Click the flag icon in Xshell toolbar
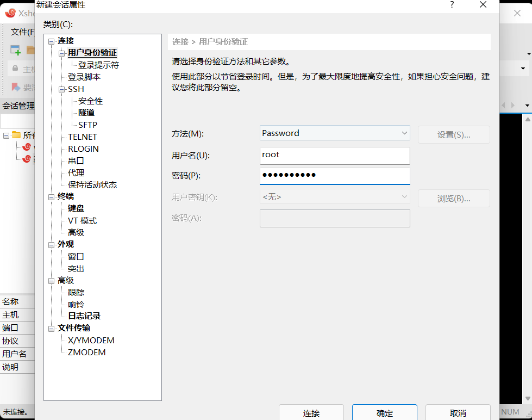Image resolution: width=532 pixels, height=420 pixels. coord(16,87)
